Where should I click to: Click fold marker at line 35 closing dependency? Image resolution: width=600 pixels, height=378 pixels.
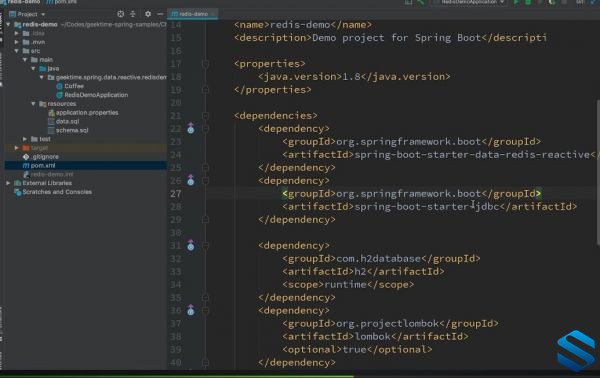(x=205, y=298)
